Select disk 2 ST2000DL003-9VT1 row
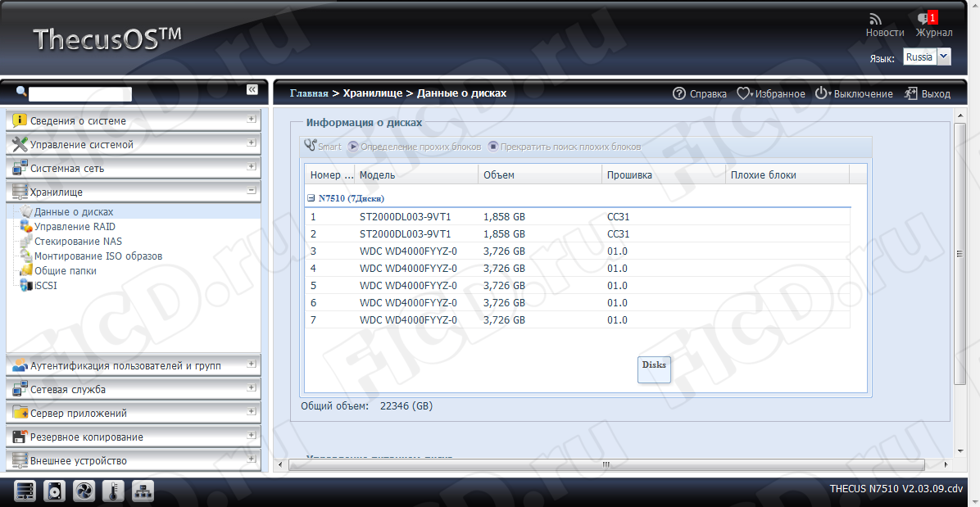Image resolution: width=980 pixels, height=507 pixels. [578, 234]
